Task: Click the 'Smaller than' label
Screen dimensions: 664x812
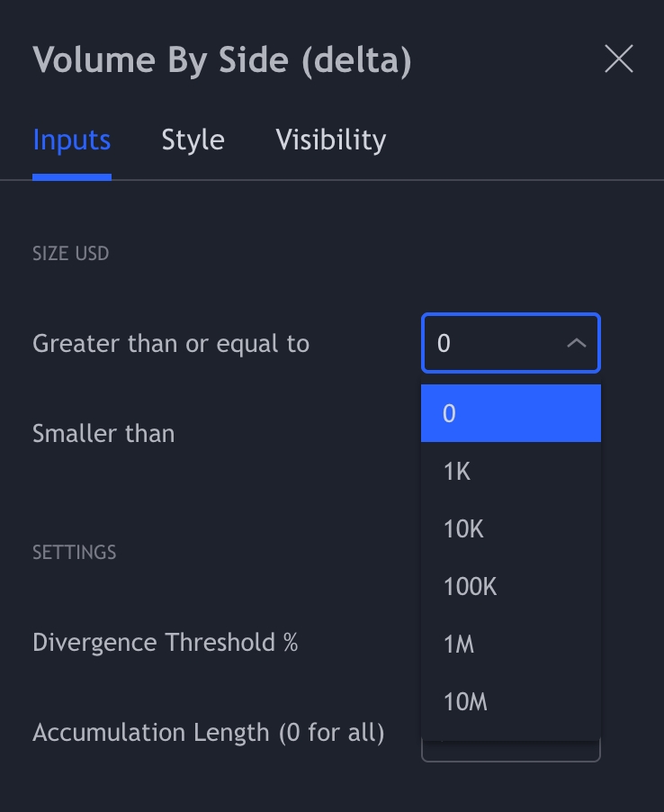Action: pos(103,433)
